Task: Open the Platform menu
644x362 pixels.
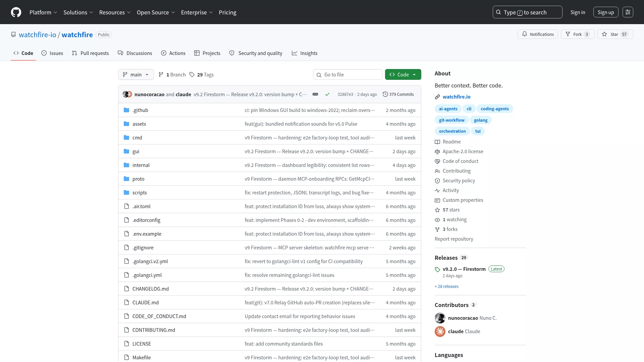Action: (43, 12)
